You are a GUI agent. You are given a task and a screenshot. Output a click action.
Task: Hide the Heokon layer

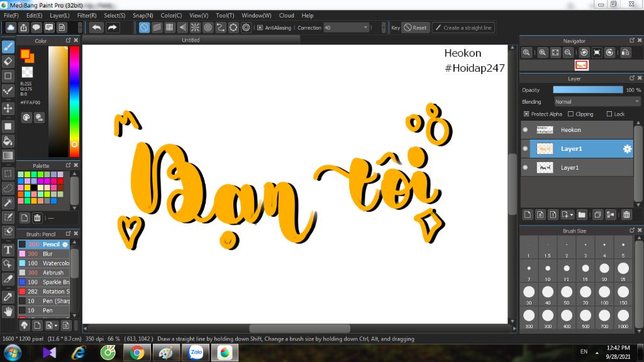pos(525,129)
